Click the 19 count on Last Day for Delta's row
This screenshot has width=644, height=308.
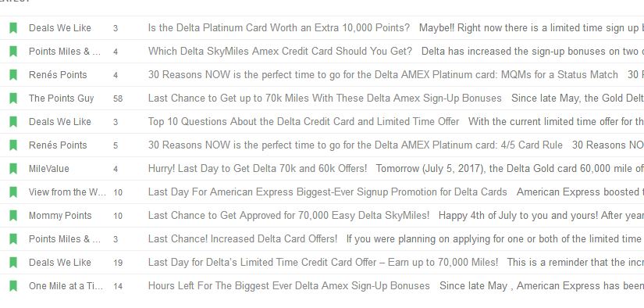118,263
